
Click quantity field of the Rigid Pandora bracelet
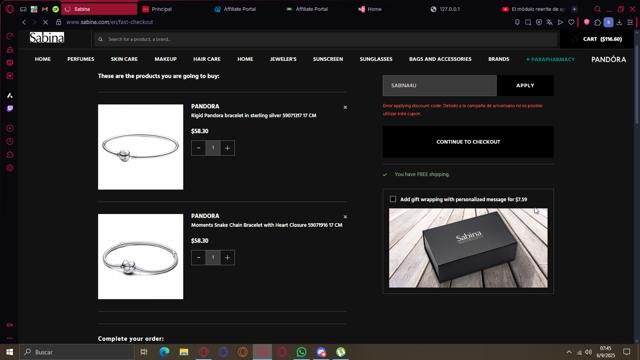[213, 148]
